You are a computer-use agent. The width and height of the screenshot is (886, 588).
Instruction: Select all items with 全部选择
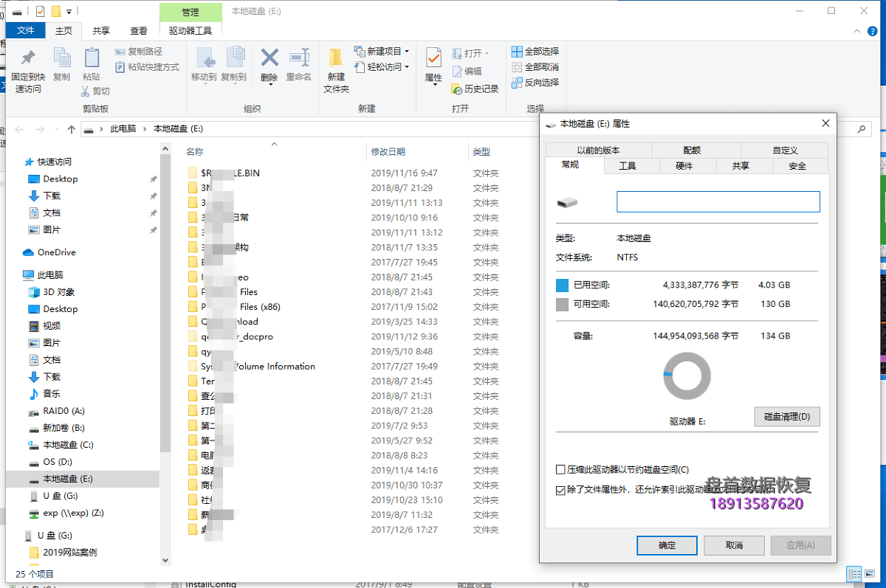tap(535, 52)
